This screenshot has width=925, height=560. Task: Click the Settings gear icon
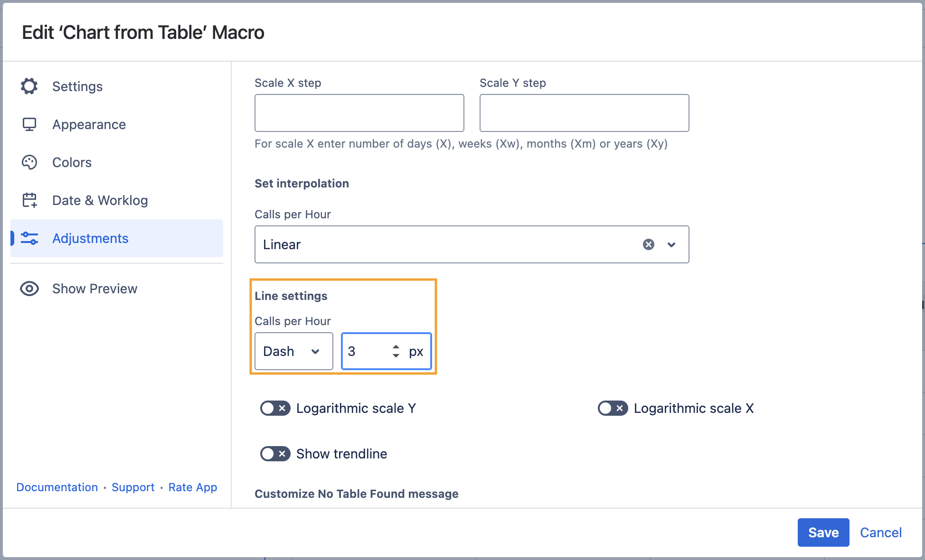click(x=29, y=86)
